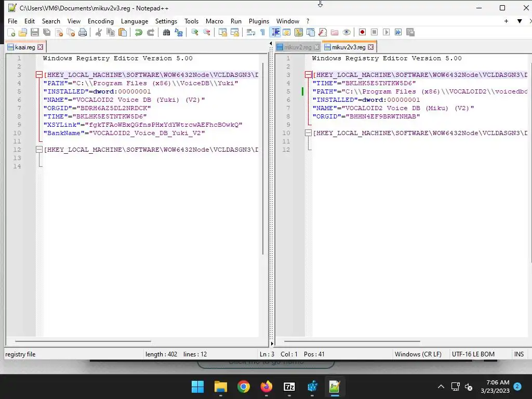This screenshot has width=532, height=399.
Task: Click the Redo toolbar icon
Action: pyautogui.click(x=150, y=32)
